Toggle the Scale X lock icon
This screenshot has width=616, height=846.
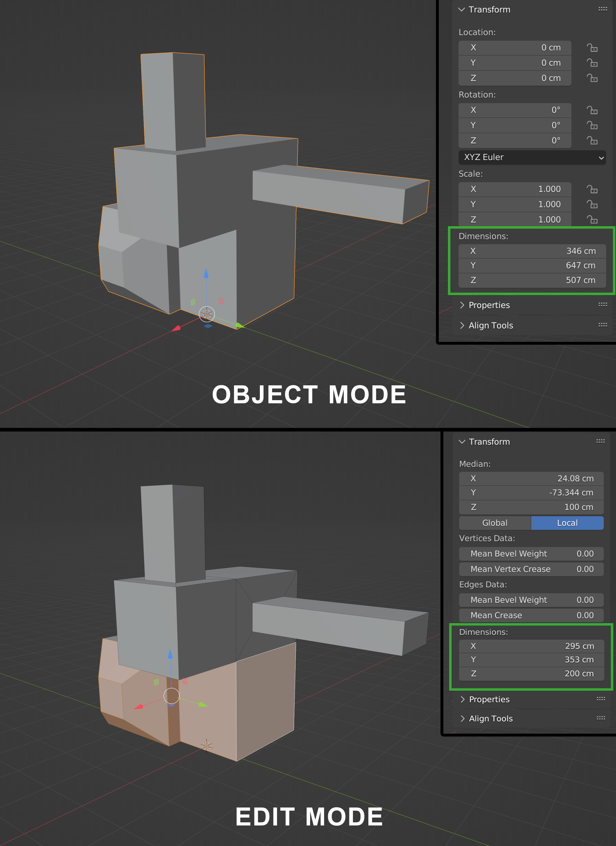point(592,189)
